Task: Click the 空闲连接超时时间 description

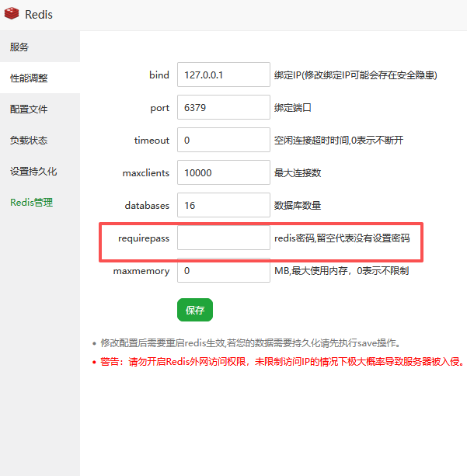Action: [339, 141]
